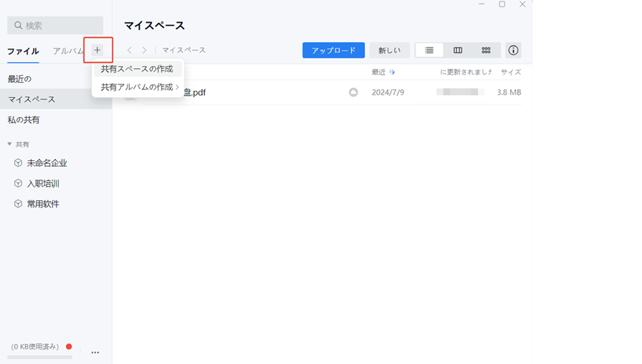The image size is (642, 364).
Task: Click the 検索 search field
Action: 56,25
